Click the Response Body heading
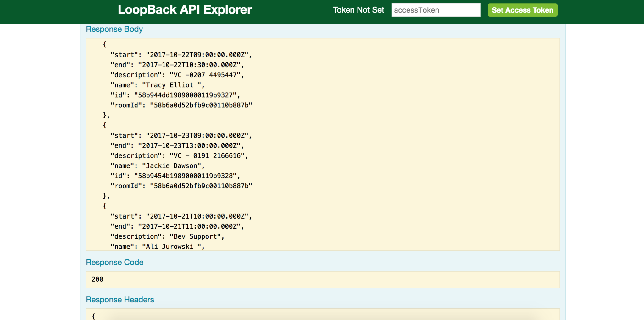The width and height of the screenshot is (644, 320). click(x=114, y=29)
